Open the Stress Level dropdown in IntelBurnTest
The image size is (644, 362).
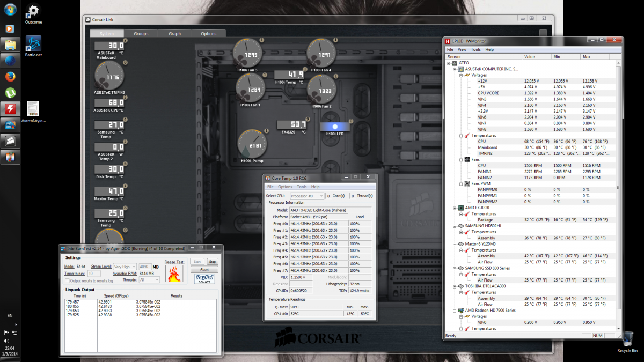pyautogui.click(x=125, y=267)
